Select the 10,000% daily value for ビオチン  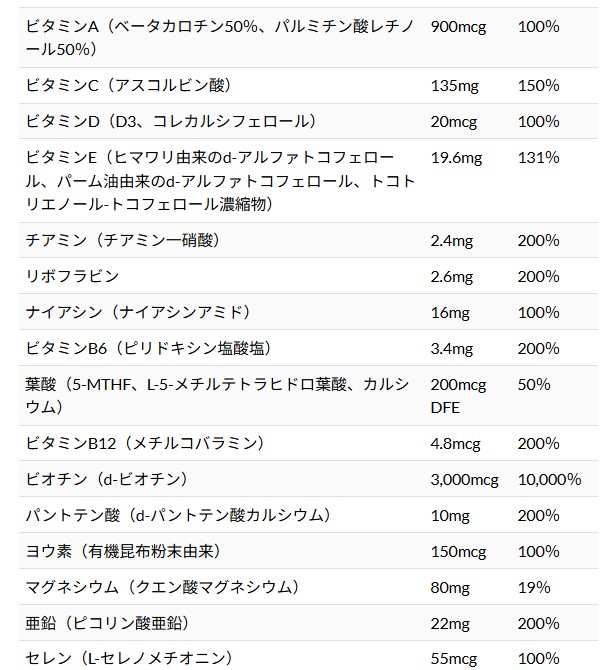549,479
